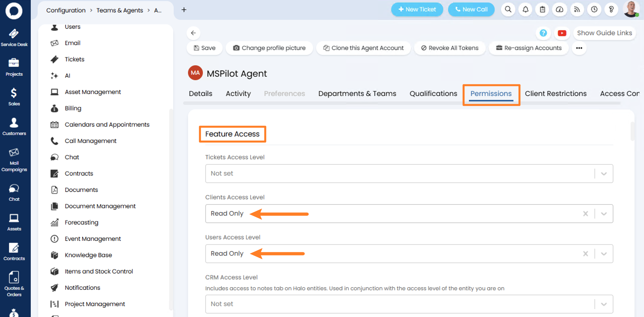Open Tickets configuration in sidebar
The height and width of the screenshot is (317, 644).
74,59
